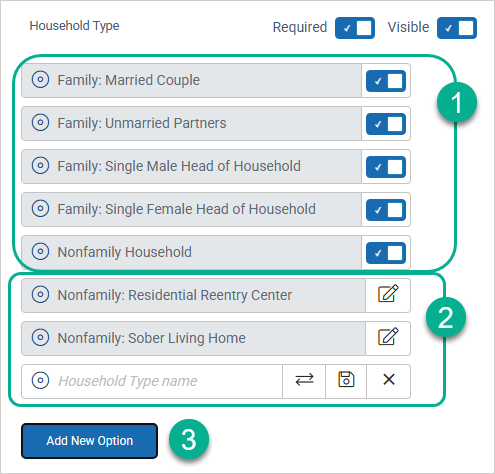The height and width of the screenshot is (474, 495).
Task: Cancel the new option with the X icon
Action: click(x=389, y=381)
